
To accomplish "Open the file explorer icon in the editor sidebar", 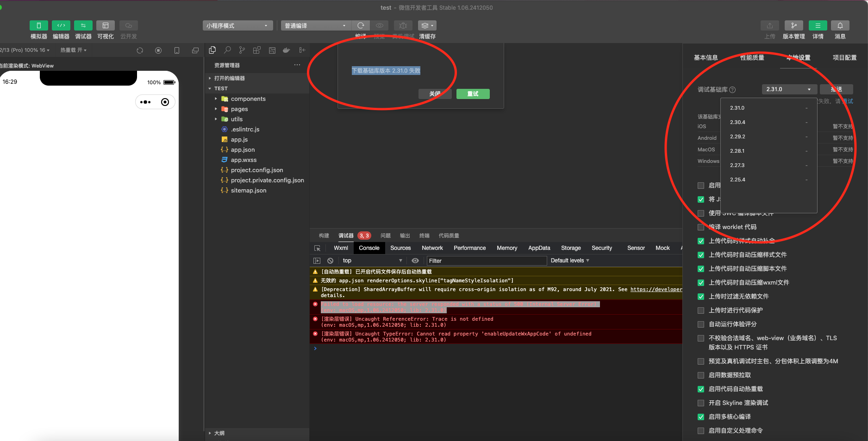I will pyautogui.click(x=212, y=50).
